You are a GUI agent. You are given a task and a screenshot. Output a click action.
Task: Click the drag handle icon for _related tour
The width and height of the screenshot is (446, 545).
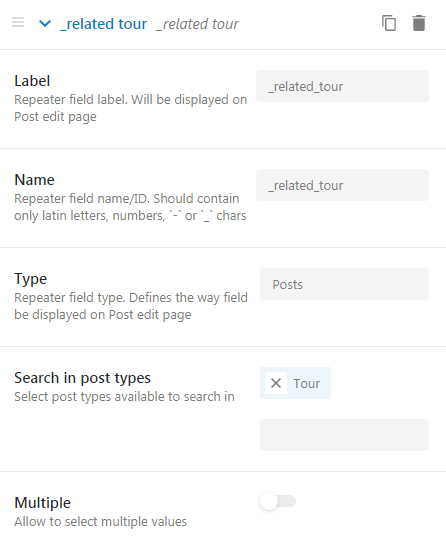[18, 22]
